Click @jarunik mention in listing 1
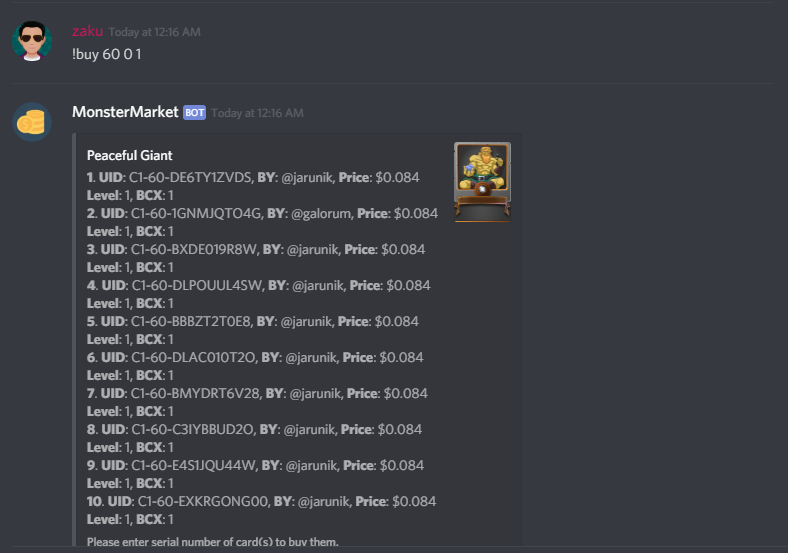The image size is (788, 553). point(307,177)
